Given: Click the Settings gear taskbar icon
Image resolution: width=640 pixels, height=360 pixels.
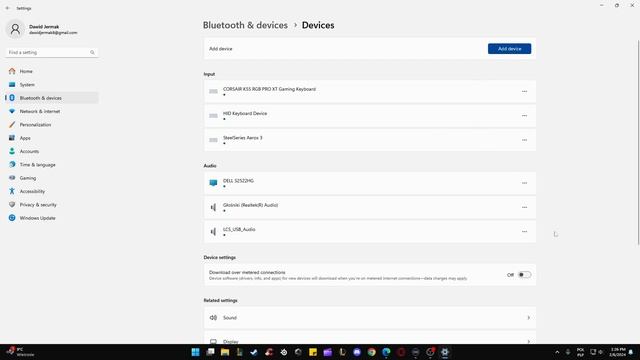Looking at the screenshot, I should (x=444, y=352).
